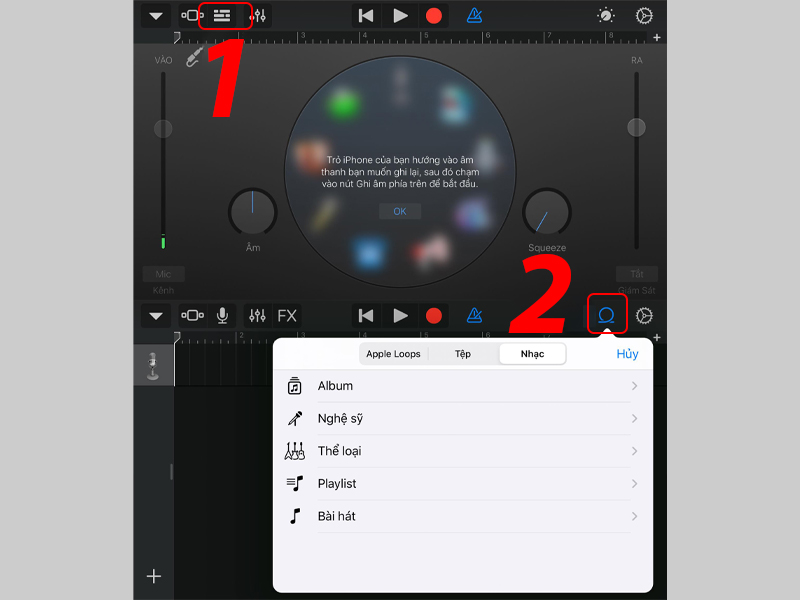Toggle the metronome in top toolbar
Image resolution: width=800 pixels, height=600 pixels.
click(x=474, y=16)
